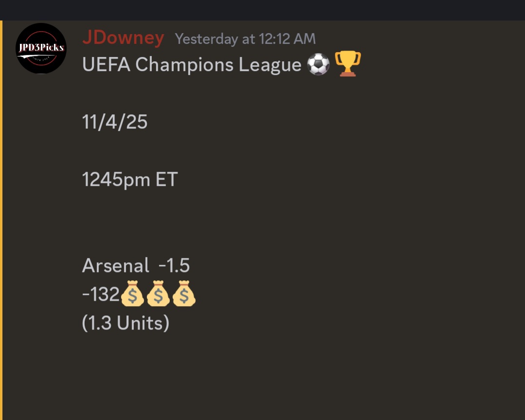Click the -132 odds number
The image size is (525, 420).
point(101,294)
